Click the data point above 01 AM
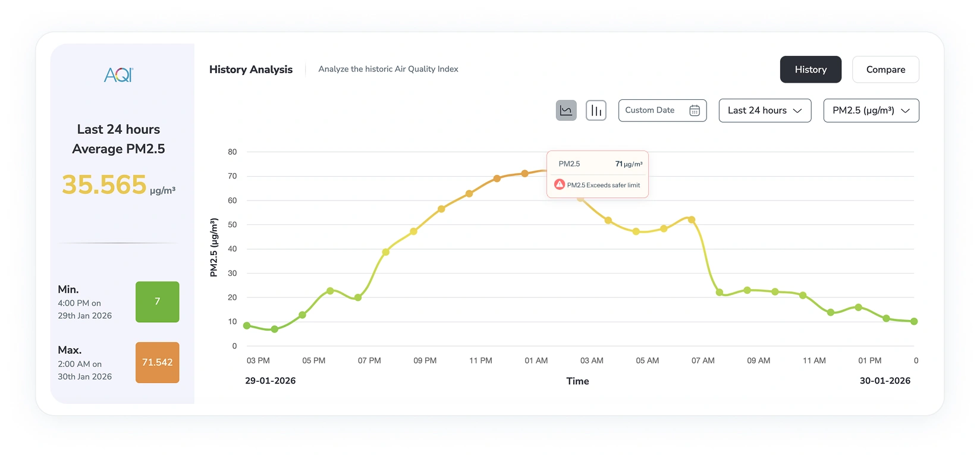This screenshot has width=980, height=455. [525, 174]
